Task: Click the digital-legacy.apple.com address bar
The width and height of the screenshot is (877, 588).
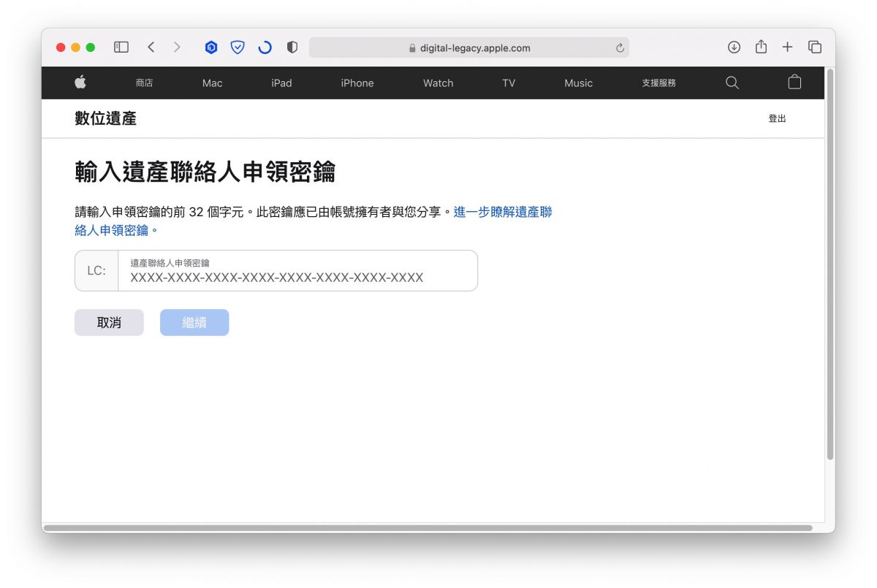Action: pos(469,48)
